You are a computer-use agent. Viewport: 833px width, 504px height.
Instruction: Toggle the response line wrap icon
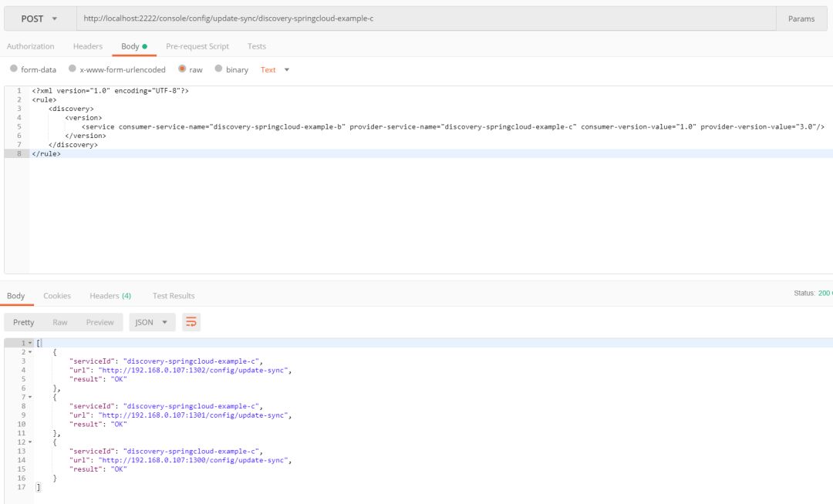[x=191, y=322]
